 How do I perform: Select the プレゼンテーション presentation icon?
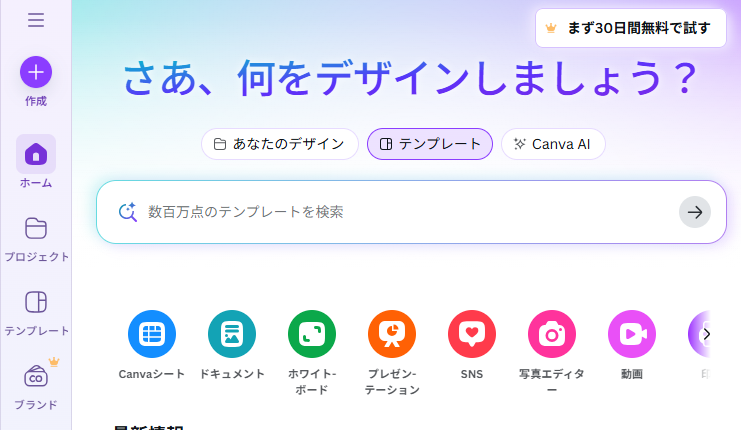392,334
